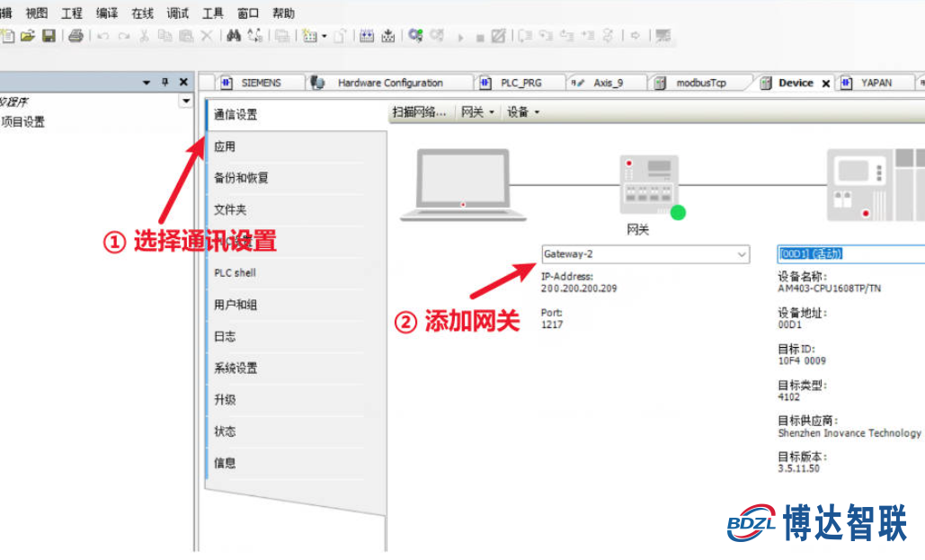
Task: Select 备份和恢复 in the device sidebar
Action: tap(297, 178)
